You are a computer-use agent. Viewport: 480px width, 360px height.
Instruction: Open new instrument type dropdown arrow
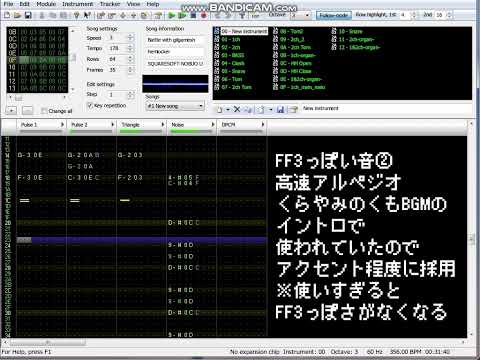228,109
